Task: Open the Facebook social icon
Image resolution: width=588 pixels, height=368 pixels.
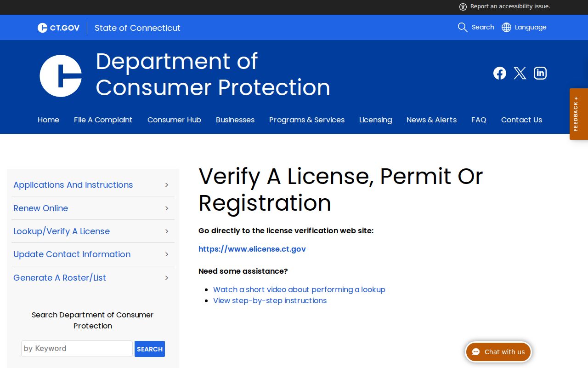Action: click(500, 73)
